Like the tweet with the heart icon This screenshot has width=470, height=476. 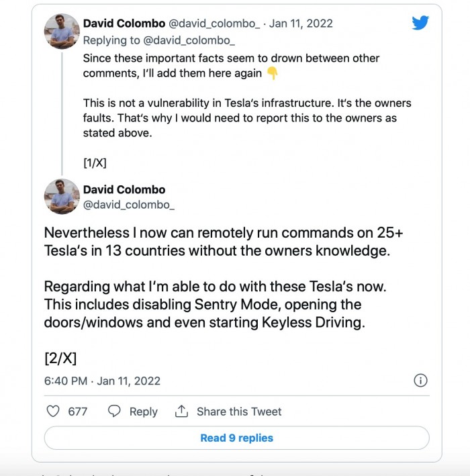click(52, 412)
